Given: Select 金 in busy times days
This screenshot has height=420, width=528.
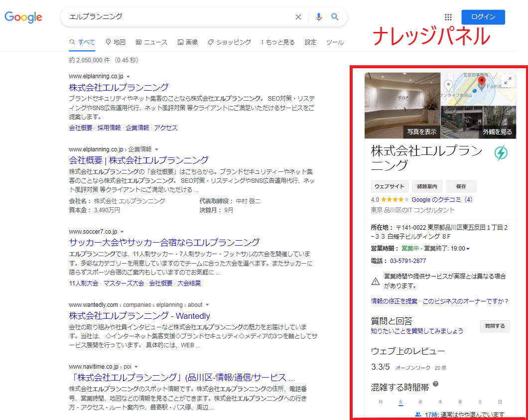Looking at the screenshot, I should pos(460,402).
